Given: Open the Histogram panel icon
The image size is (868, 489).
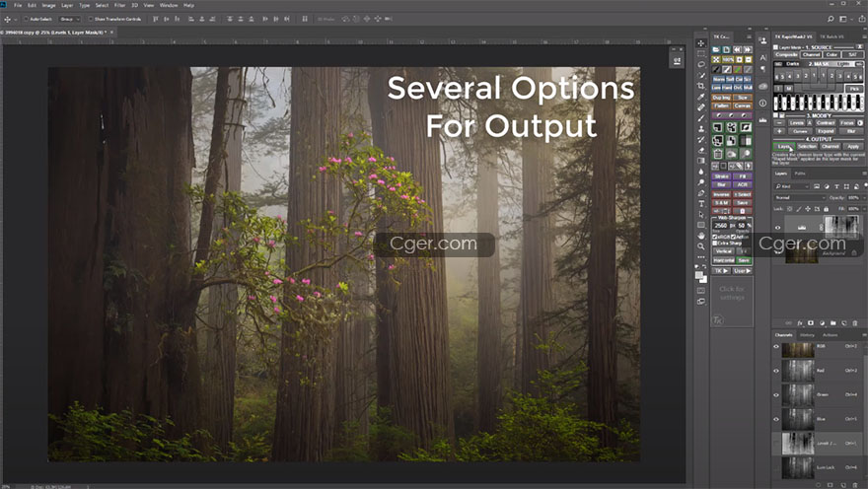Looking at the screenshot, I should click(762, 120).
